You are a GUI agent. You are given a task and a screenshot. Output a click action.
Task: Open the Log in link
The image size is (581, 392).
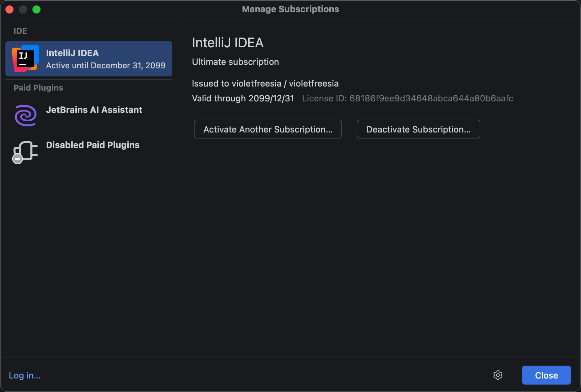pyautogui.click(x=25, y=375)
